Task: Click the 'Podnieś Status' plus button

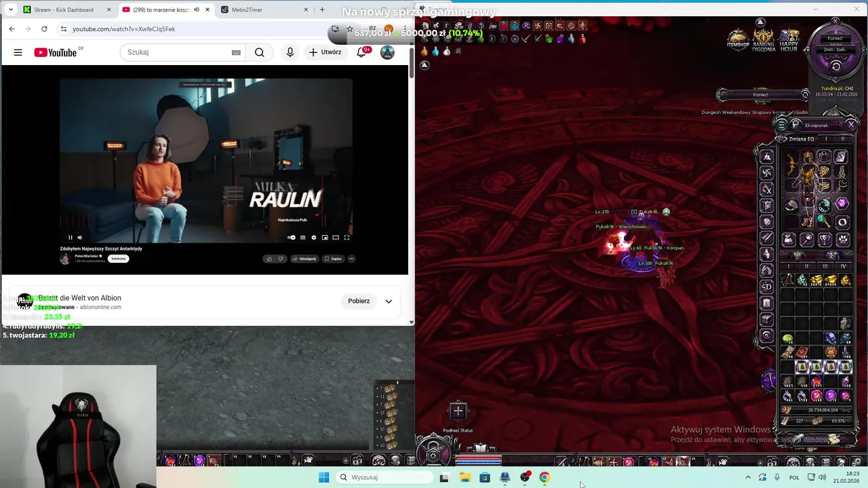Action: [x=458, y=411]
